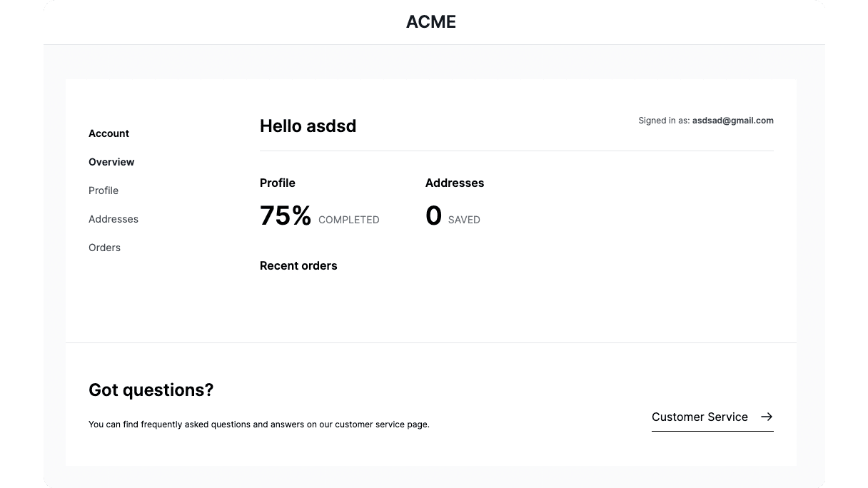
Task: Open the Orders section
Action: click(x=104, y=248)
